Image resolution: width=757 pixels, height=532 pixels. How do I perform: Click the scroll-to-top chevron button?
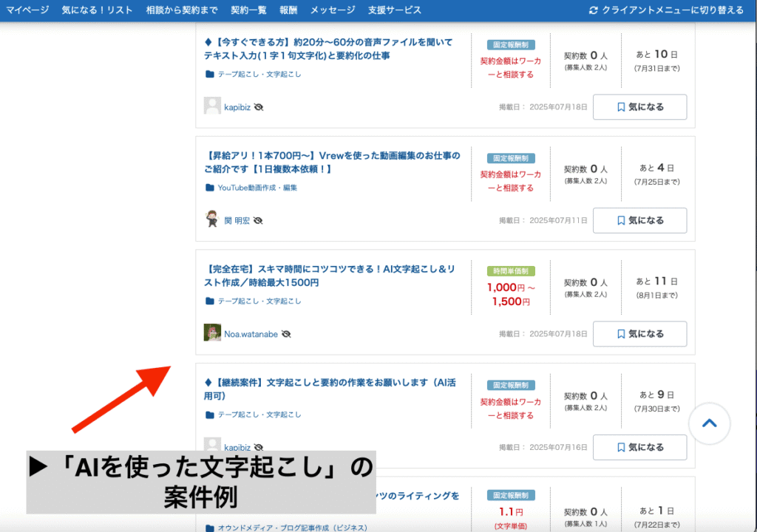click(x=709, y=423)
